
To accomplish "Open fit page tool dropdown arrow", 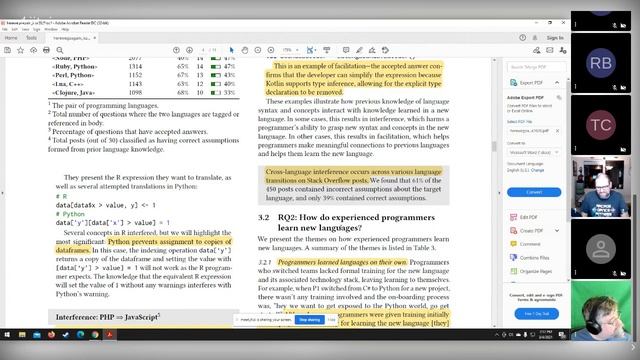I will coord(316,50).
